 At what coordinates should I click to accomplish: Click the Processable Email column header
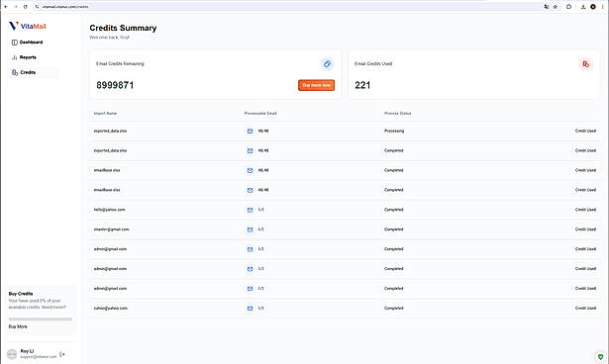[x=260, y=114]
